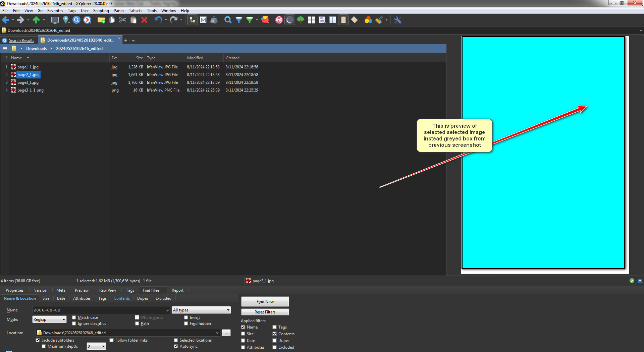Enable the Match case checkbox
This screenshot has height=352, width=644.
click(x=74, y=317)
